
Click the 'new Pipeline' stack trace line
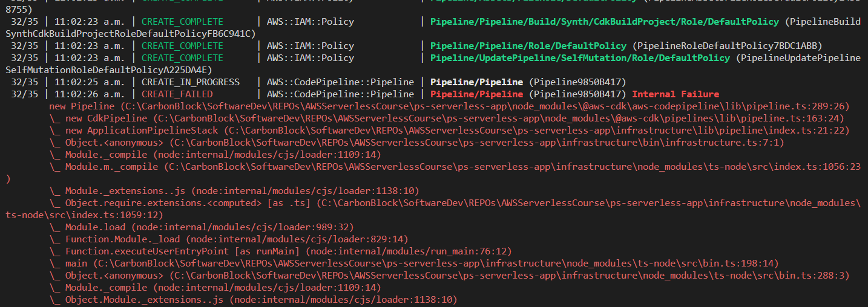(x=450, y=106)
